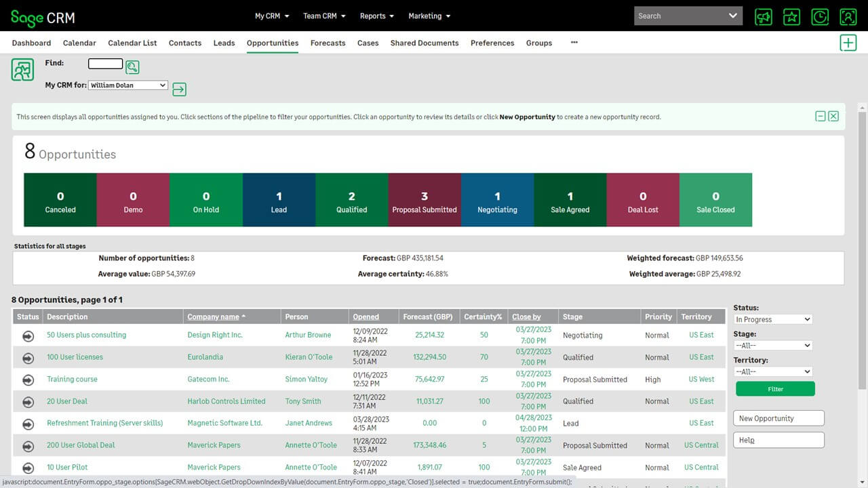Switch to the Shared Documents tab
The width and height of the screenshot is (868, 488).
(x=425, y=43)
